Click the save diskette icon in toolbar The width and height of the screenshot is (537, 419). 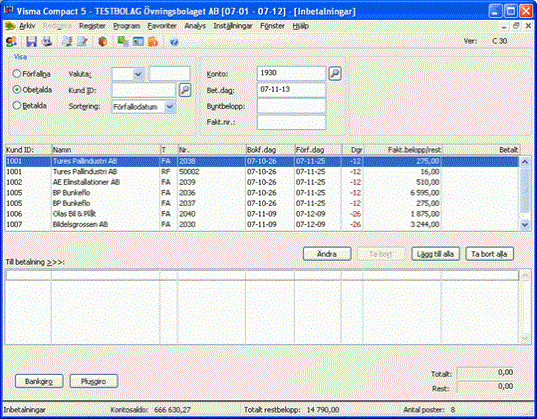click(x=32, y=42)
